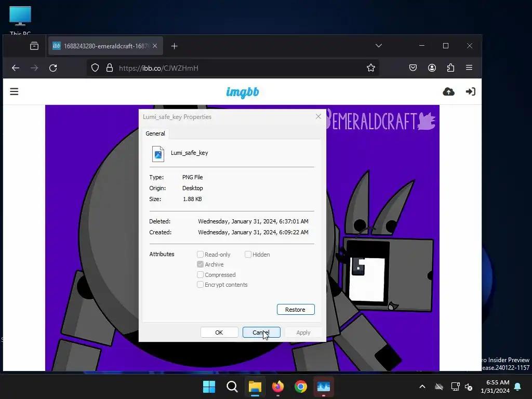532x399 pixels.
Task: Select the General tab in Properties
Action: point(155,134)
